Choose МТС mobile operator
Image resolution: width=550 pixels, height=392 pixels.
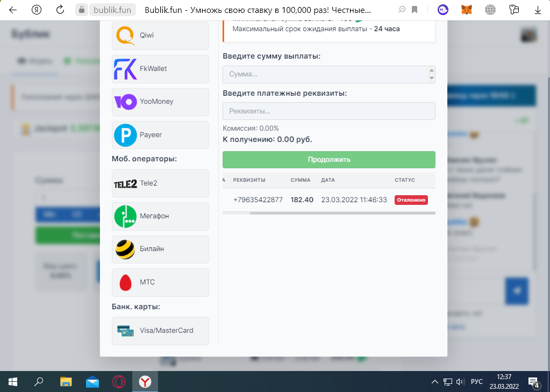160,282
